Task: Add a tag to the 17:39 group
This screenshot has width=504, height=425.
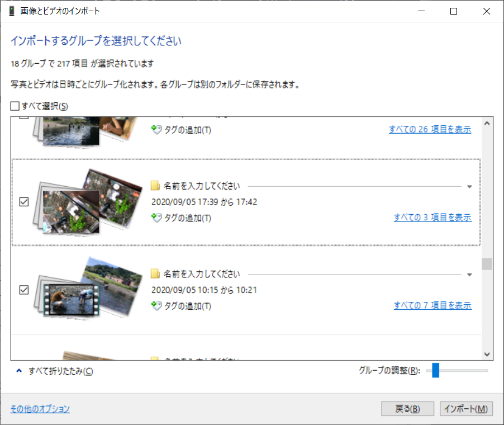Action: 181,218
